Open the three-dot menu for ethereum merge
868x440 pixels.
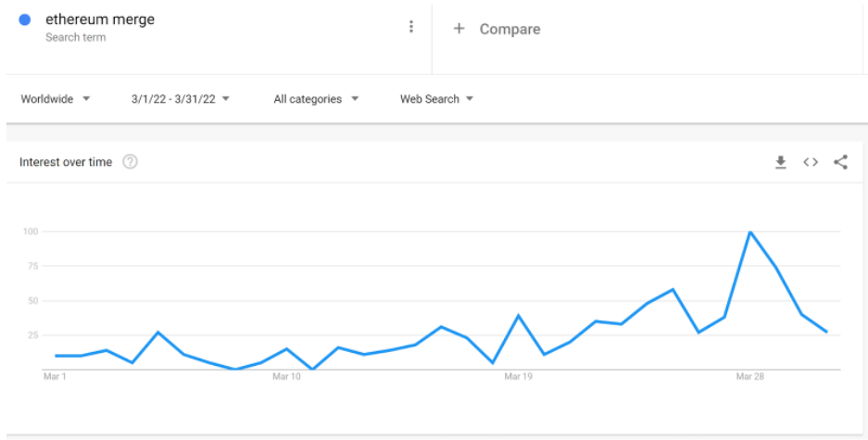410,27
